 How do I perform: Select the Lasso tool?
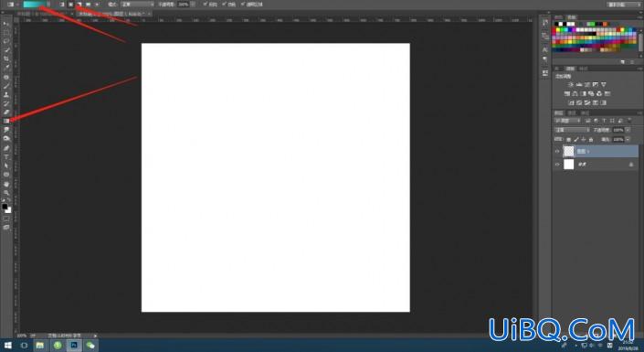pyautogui.click(x=6, y=41)
